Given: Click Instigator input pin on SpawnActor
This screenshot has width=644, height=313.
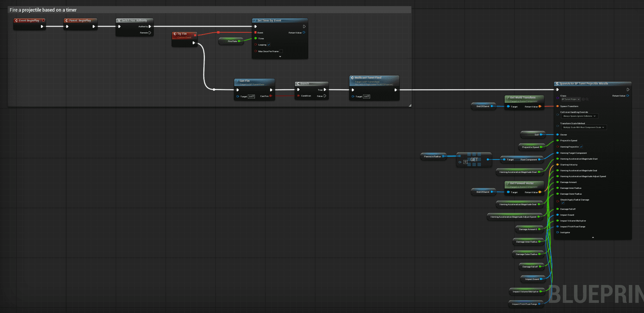Looking at the screenshot, I should coord(558,232).
